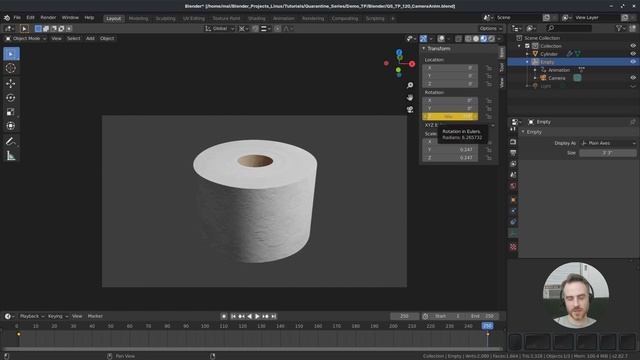Select the 3D Cursor tool
This screenshot has height=360, width=640.
(x=11, y=68)
